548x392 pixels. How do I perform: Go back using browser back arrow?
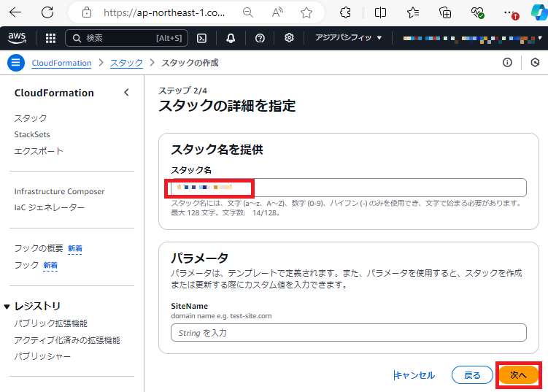(15, 12)
